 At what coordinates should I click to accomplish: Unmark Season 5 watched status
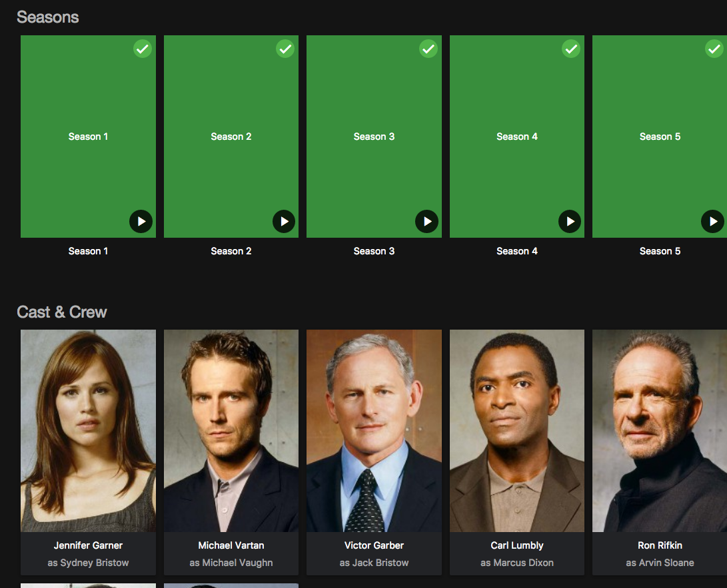coord(714,49)
